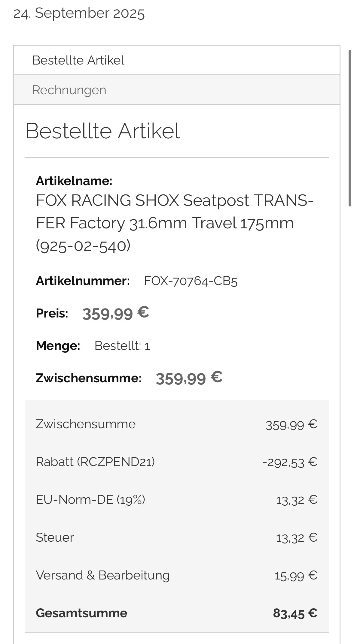Click the Versand & Bearbeitung label
This screenshot has width=354, height=644.
click(x=103, y=575)
